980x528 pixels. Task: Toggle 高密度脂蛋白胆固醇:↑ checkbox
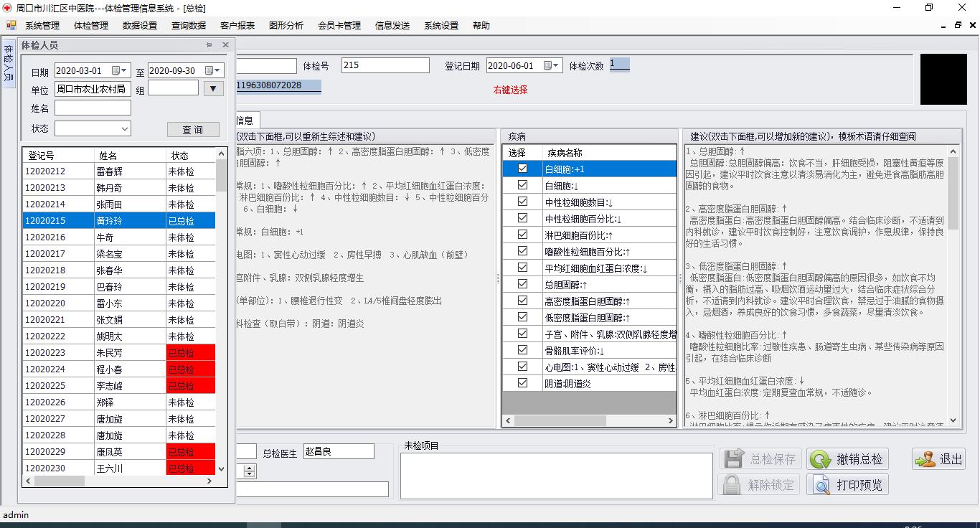tap(522, 301)
